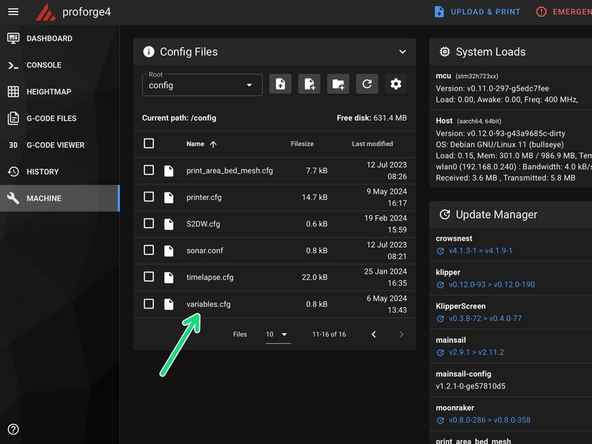This screenshot has height=444, width=592.
Task: Click KlipperScreen v0.3.8-72 > v0.4.0-77 link
Action: (485, 319)
